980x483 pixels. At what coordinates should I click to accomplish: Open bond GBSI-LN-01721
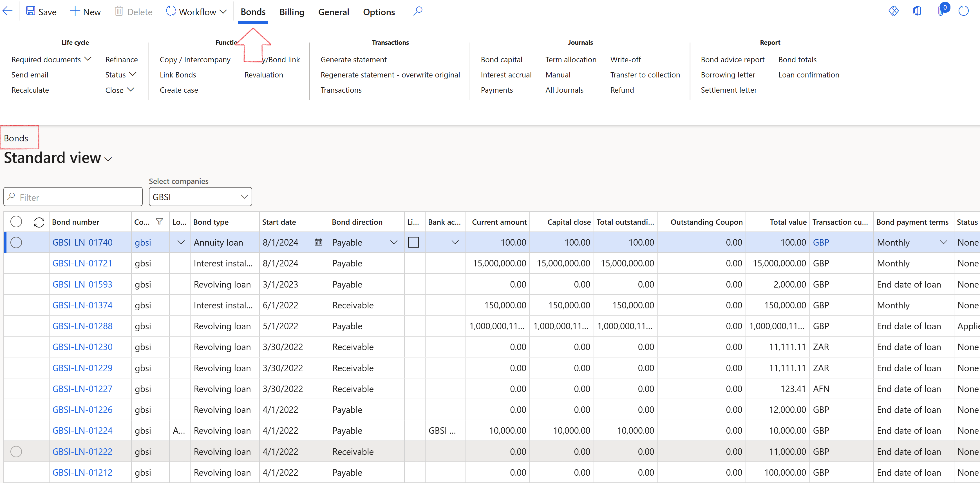point(82,263)
